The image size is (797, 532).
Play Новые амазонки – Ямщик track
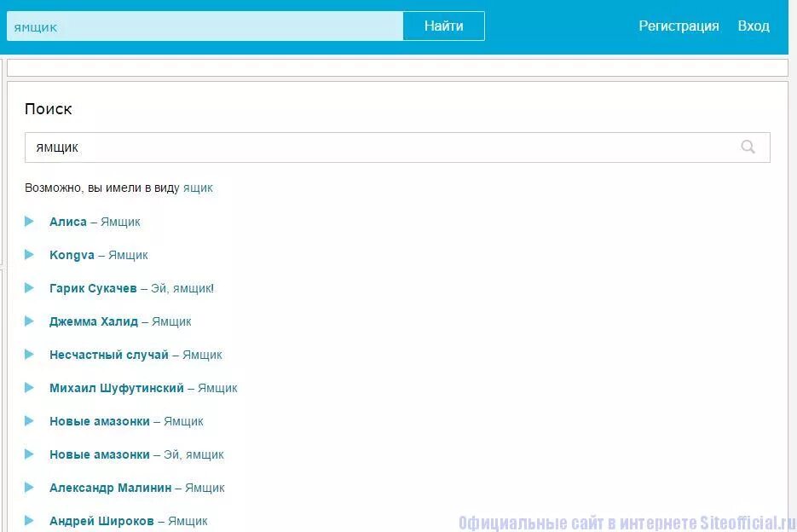29,420
